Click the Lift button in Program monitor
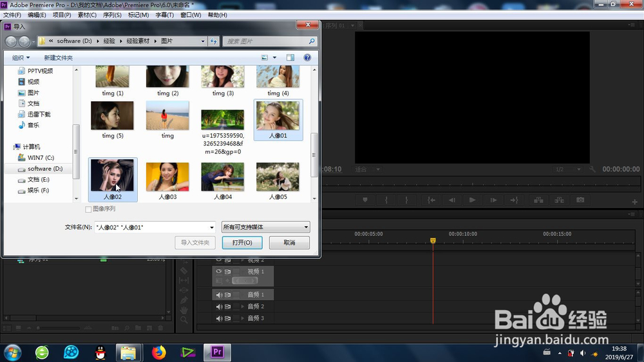Image resolution: width=644 pixels, height=362 pixels. click(538, 200)
